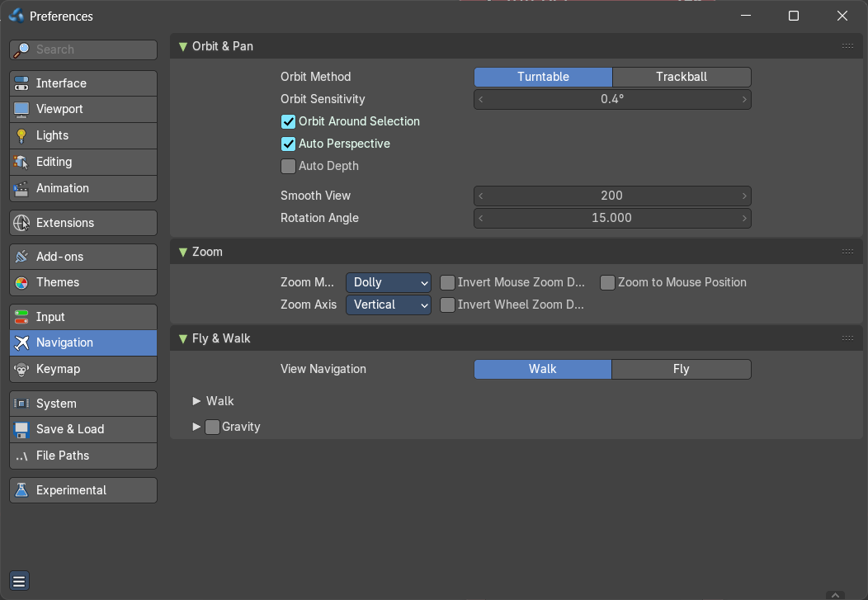Disable Orbit Around Selection checkbox
The height and width of the screenshot is (600, 868).
[289, 122]
